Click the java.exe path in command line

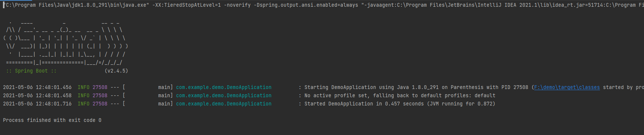point(76,5)
